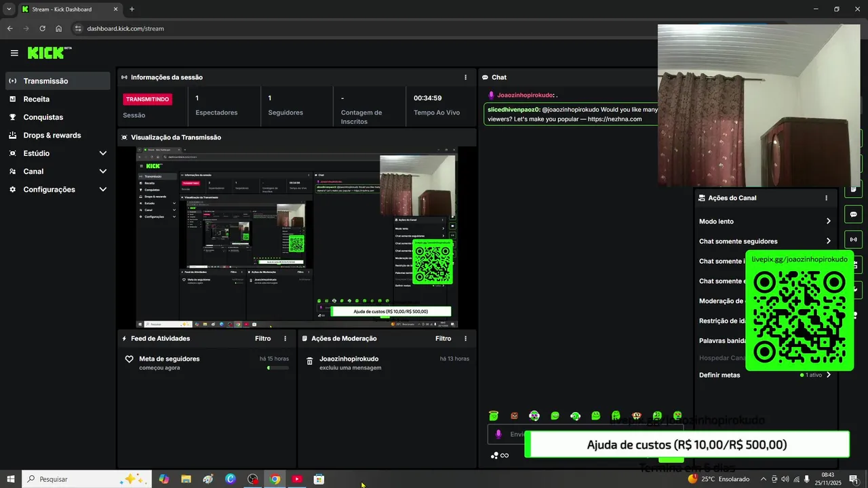The image size is (868, 488).
Task: Open the Definir metas setting
Action: coord(765,375)
